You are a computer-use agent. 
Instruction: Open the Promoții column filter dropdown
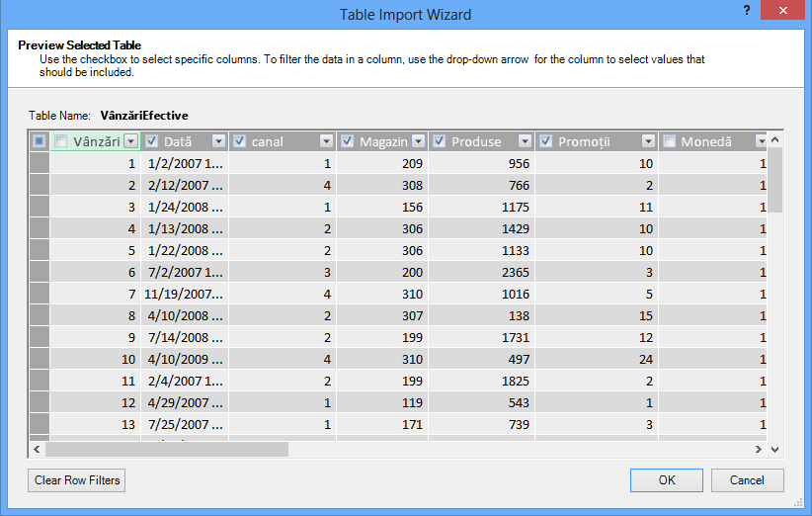tap(648, 141)
